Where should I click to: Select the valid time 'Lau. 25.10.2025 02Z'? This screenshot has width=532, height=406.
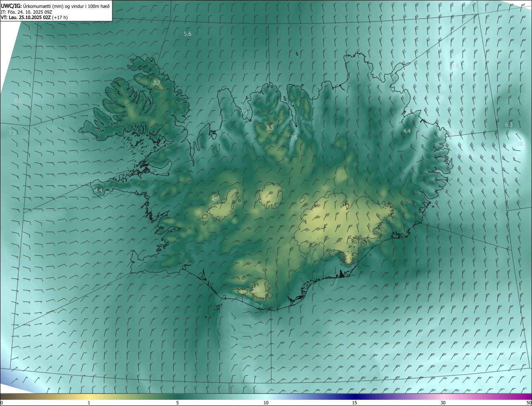(30, 17)
